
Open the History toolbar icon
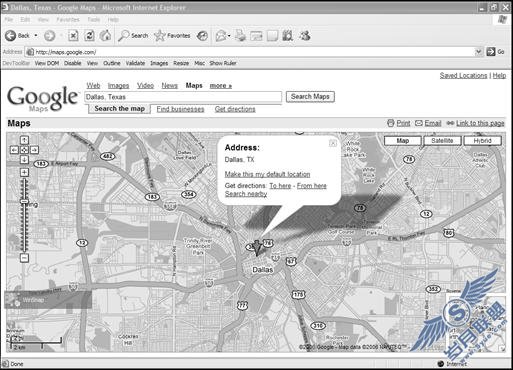click(202, 36)
